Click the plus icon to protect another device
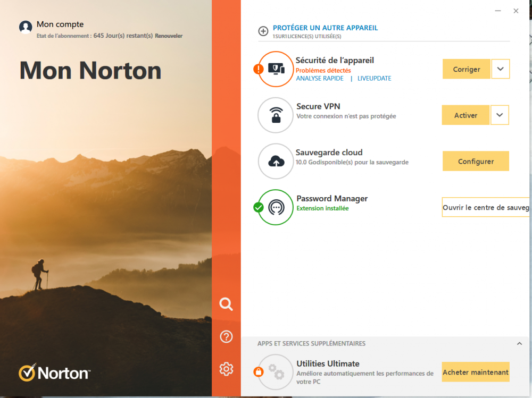This screenshot has width=532, height=398. click(263, 31)
